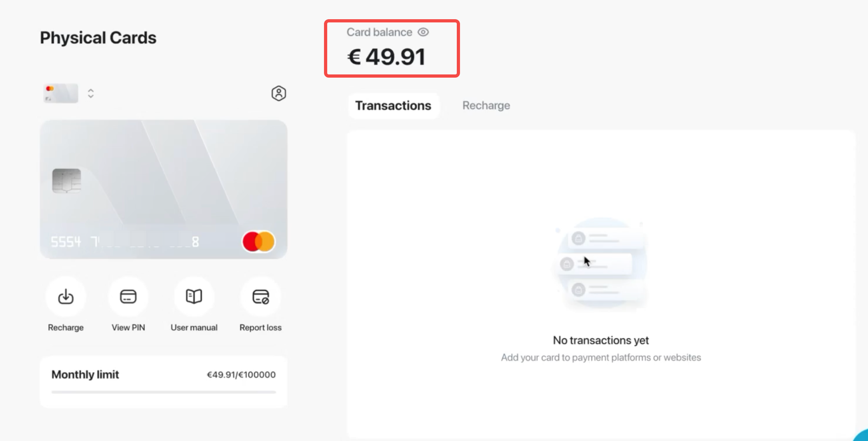Switch to the Recharge tab
The width and height of the screenshot is (868, 441).
coord(486,106)
